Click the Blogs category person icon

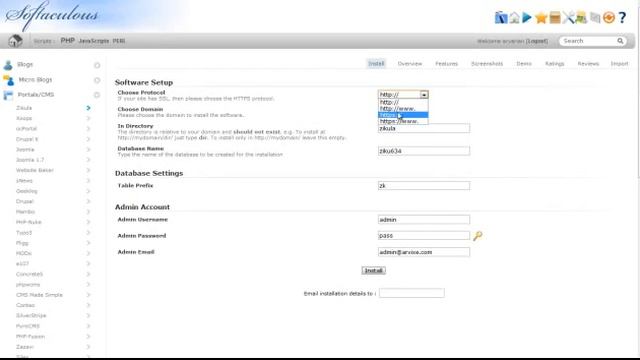(8, 64)
